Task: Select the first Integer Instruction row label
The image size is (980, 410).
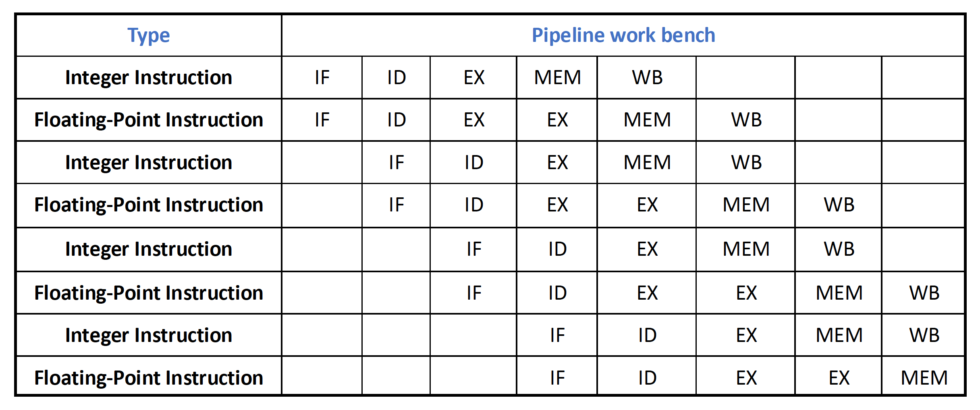Action: [x=148, y=77]
